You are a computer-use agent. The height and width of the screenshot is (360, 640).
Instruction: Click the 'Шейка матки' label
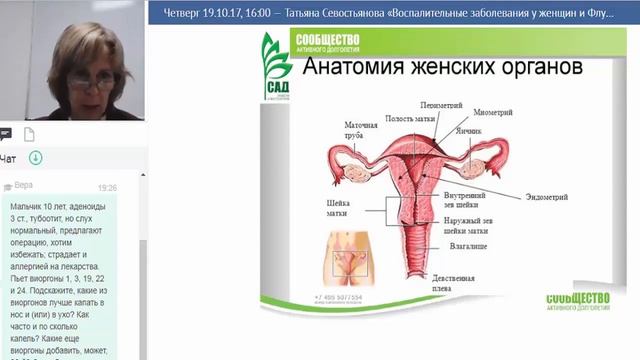tap(338, 208)
